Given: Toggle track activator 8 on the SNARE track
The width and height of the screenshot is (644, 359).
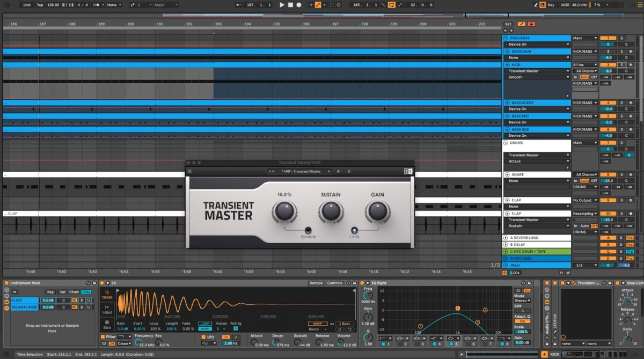Looking at the screenshot, I should [608, 174].
